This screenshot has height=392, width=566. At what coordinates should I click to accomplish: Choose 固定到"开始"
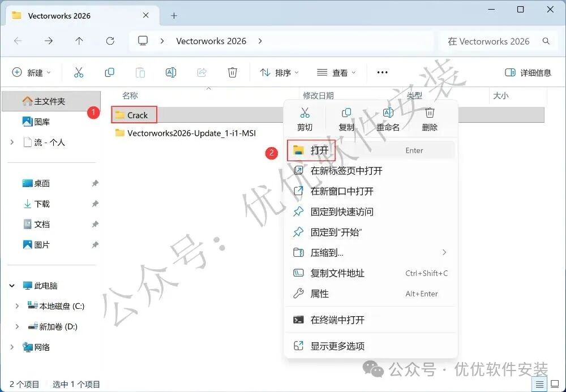point(371,232)
